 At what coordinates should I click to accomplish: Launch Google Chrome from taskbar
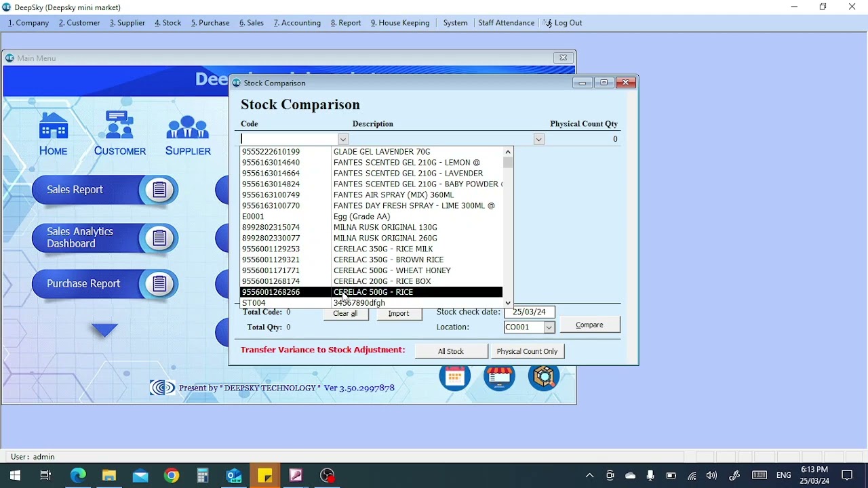pyautogui.click(x=172, y=475)
